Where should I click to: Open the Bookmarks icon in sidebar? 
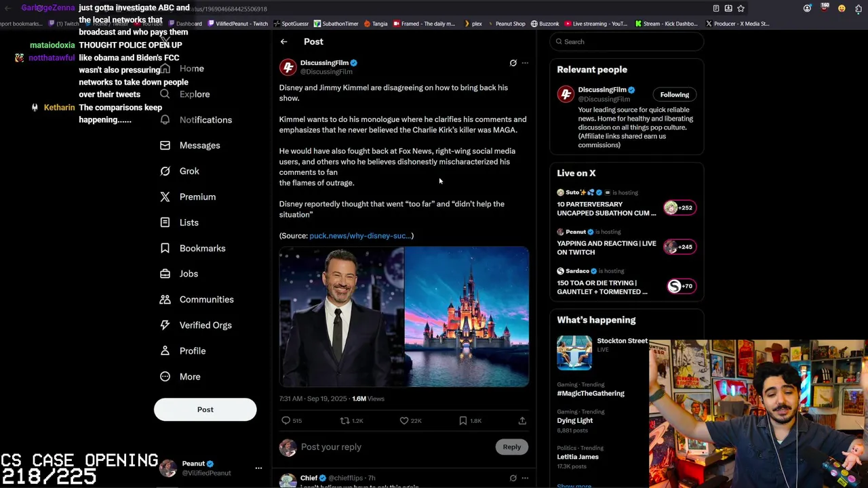point(165,248)
